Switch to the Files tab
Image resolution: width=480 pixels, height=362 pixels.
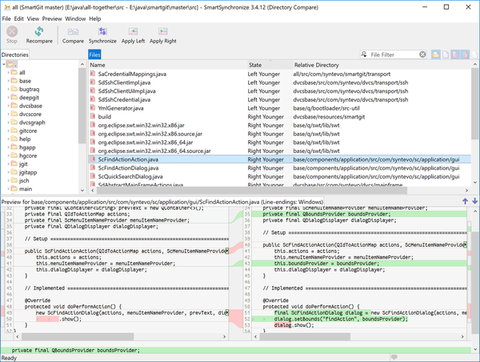[x=95, y=55]
